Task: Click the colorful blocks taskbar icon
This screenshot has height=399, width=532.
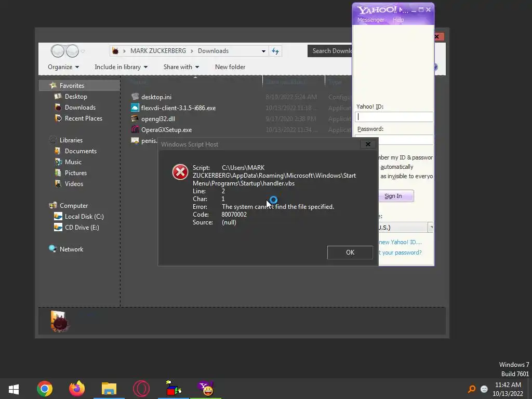Action: pos(174,389)
